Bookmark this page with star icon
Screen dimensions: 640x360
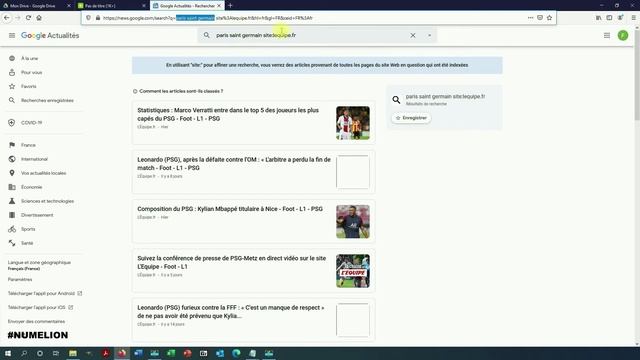coord(549,18)
